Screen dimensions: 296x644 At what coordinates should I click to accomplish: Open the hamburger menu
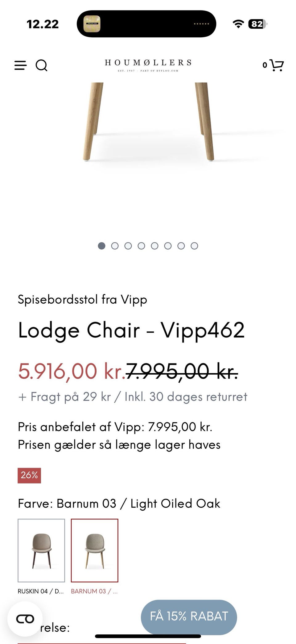[x=20, y=65]
